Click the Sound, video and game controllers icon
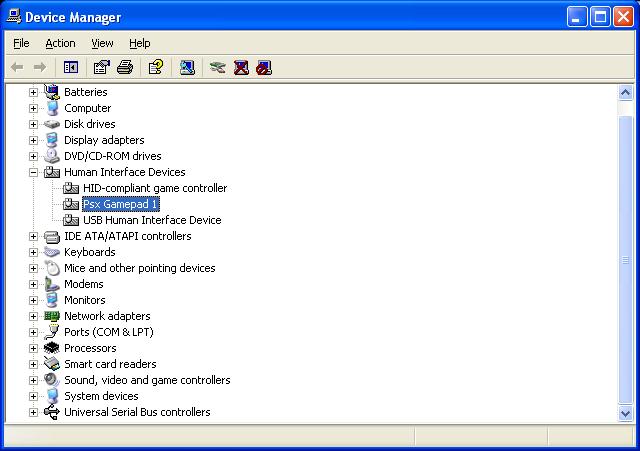640x451 pixels. coord(52,380)
